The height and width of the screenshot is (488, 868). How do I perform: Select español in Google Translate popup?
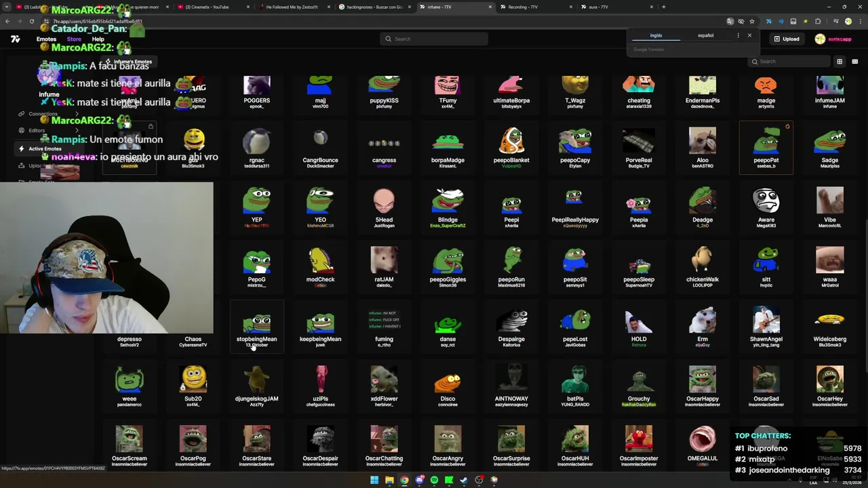[x=705, y=35]
